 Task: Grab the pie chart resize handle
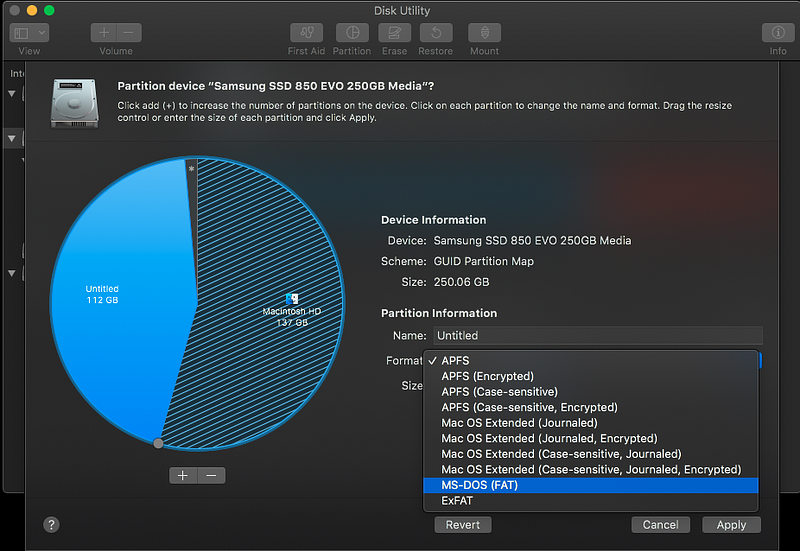(158, 443)
